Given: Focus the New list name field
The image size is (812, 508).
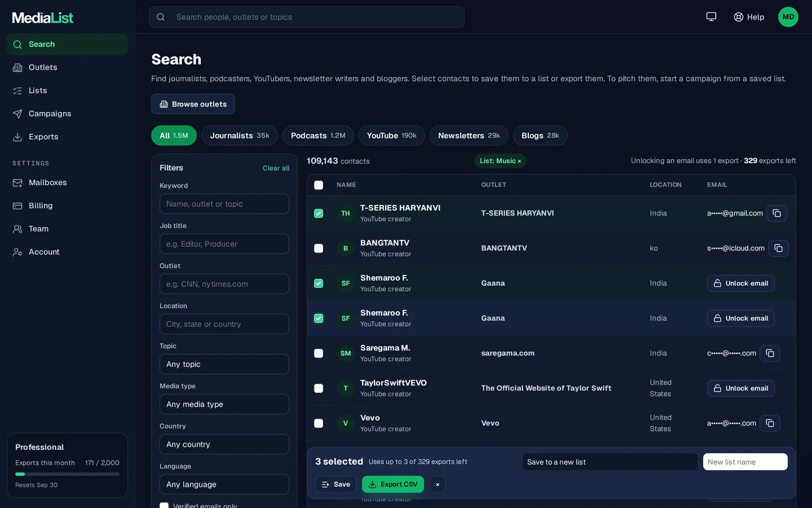Looking at the screenshot, I should tap(745, 462).
